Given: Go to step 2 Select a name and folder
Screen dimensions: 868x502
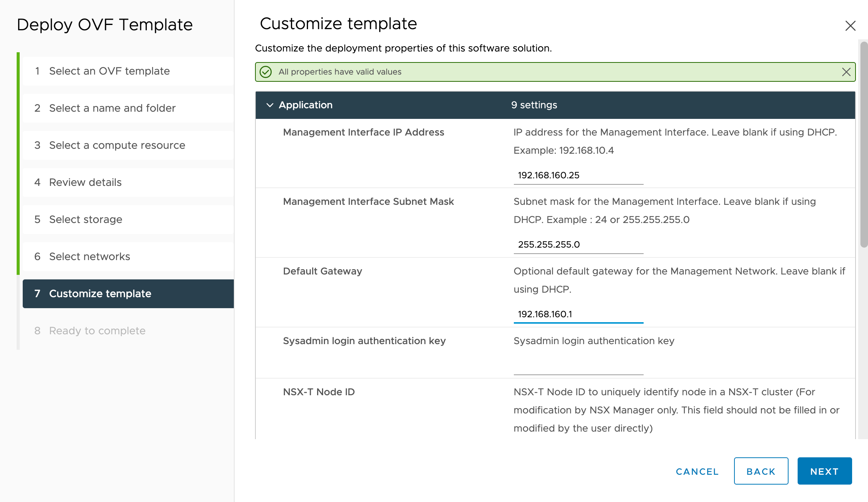Looking at the screenshot, I should pyautogui.click(x=112, y=108).
